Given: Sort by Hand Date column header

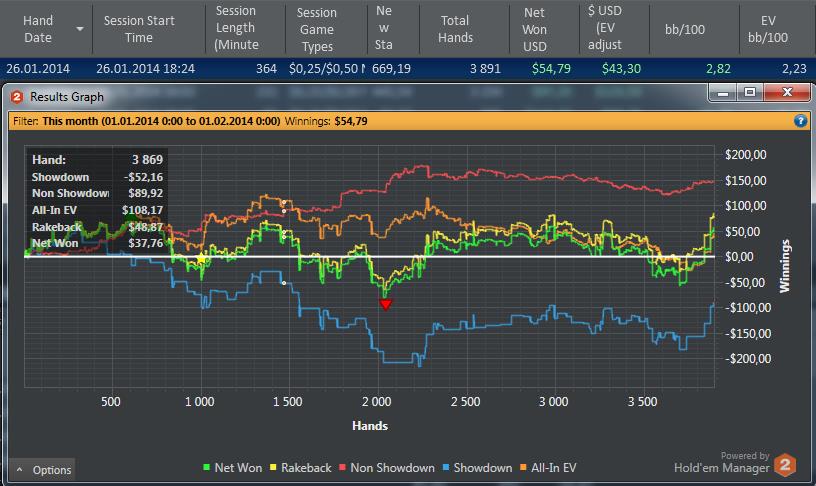Looking at the screenshot, I should point(38,29).
